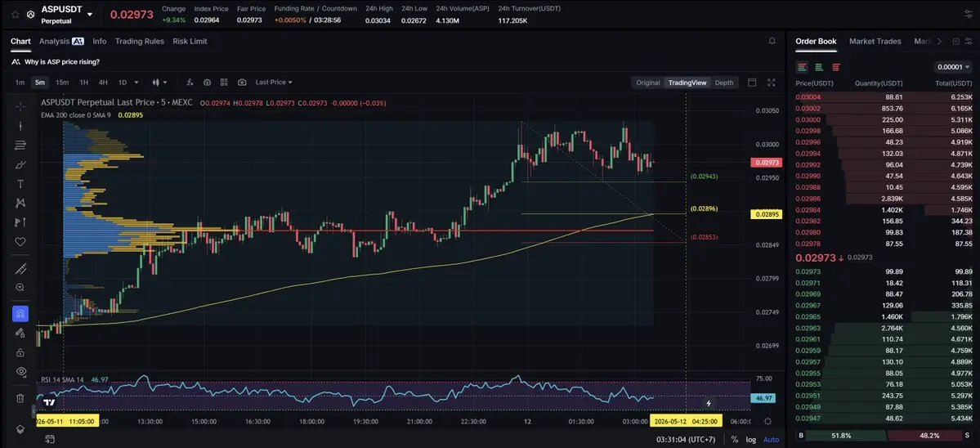Viewport: 980px width, 448px height.
Task: Open the Info tab
Action: point(100,41)
